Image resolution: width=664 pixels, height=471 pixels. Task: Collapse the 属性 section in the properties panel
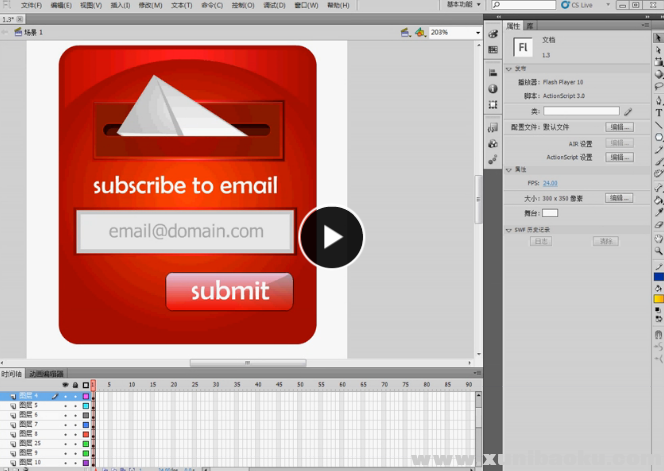pyautogui.click(x=509, y=170)
